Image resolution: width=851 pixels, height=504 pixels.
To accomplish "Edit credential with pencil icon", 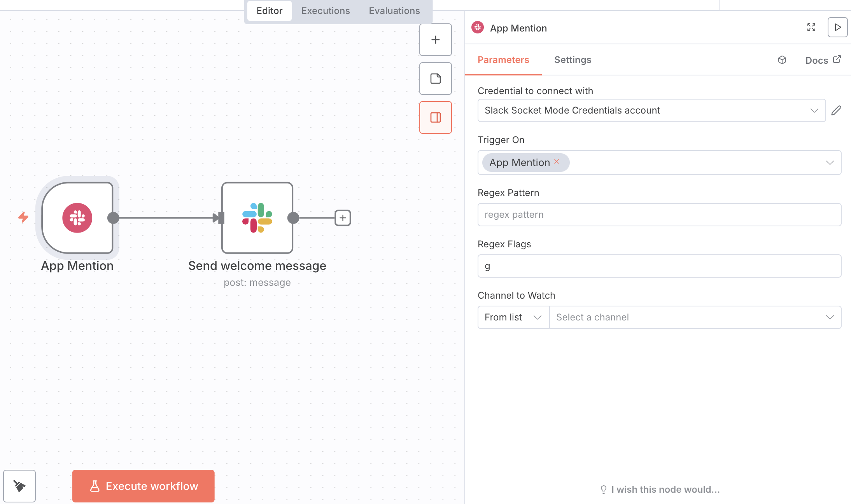I will point(836,110).
